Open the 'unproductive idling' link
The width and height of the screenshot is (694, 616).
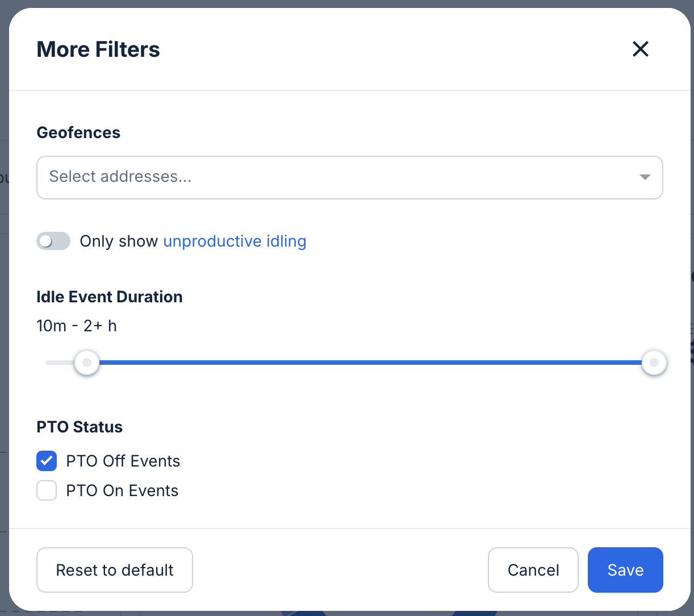tap(235, 242)
